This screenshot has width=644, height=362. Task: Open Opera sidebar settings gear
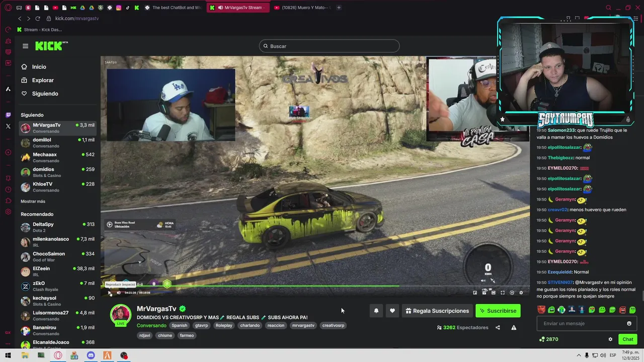point(8,212)
